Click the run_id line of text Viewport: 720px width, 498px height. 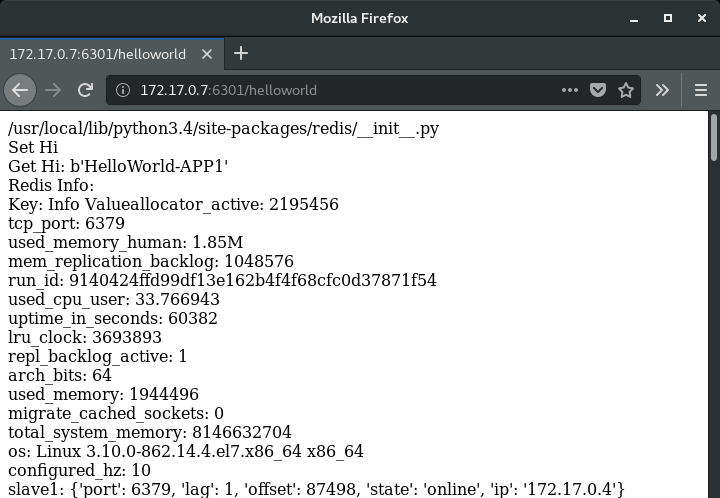pyautogui.click(x=222, y=280)
